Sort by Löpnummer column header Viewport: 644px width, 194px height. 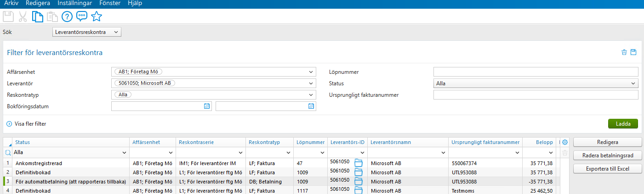tap(310, 142)
